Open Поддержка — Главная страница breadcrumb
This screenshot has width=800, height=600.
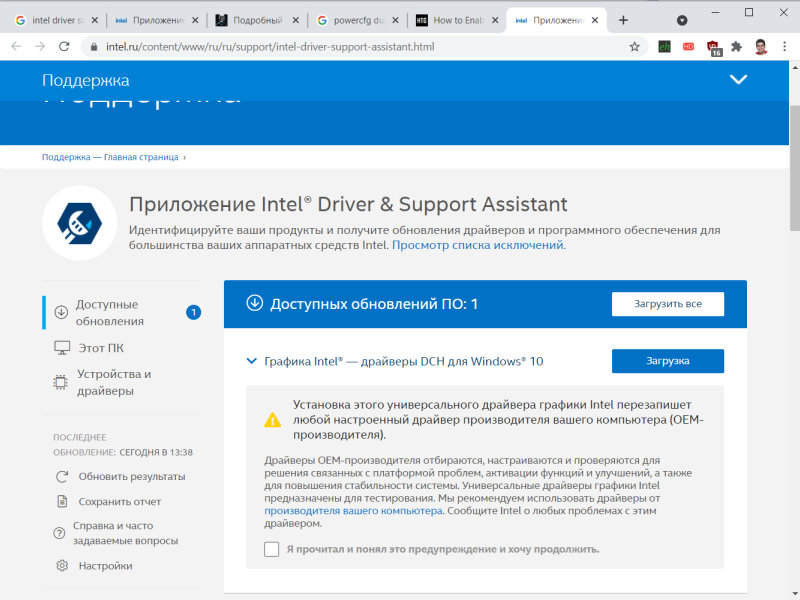click(110, 157)
